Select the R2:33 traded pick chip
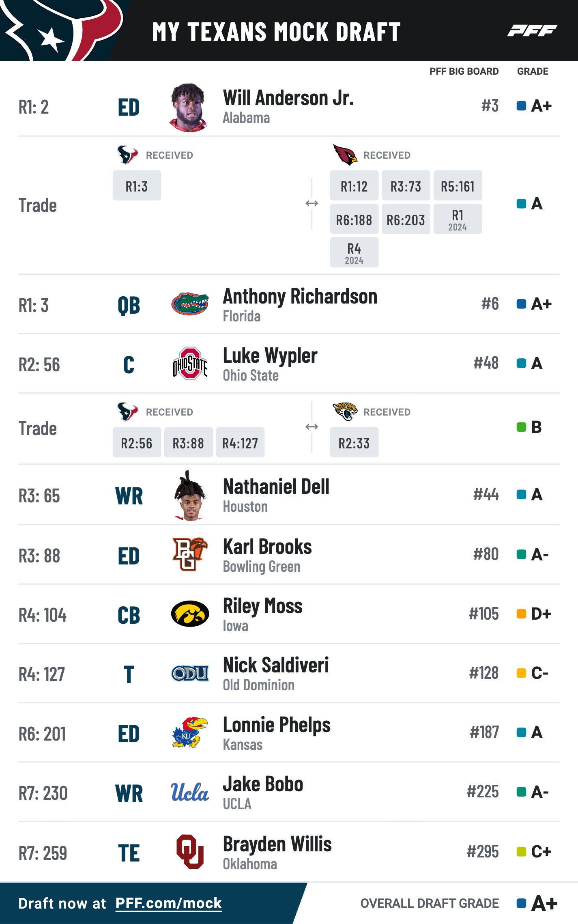 point(354,443)
